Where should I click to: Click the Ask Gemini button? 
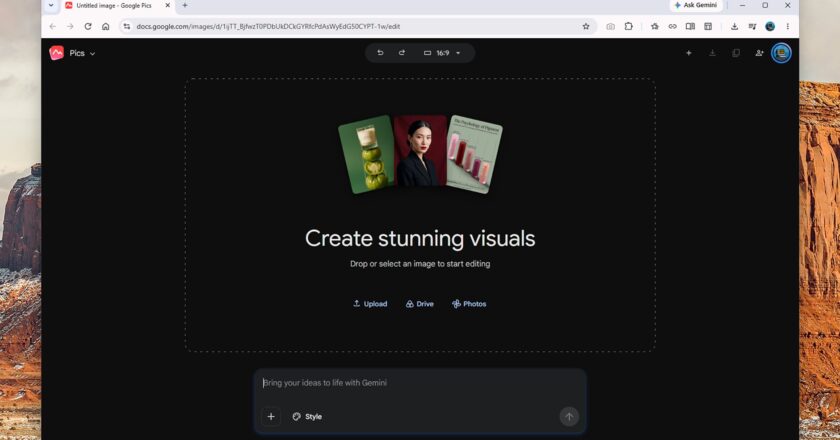pos(696,5)
